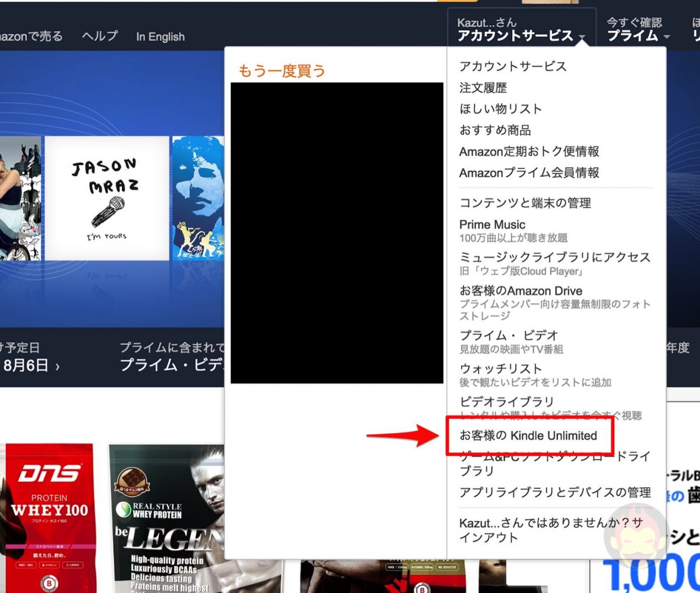700x593 pixels.
Task: Open お客様のAmazon Drive
Action: click(520, 291)
